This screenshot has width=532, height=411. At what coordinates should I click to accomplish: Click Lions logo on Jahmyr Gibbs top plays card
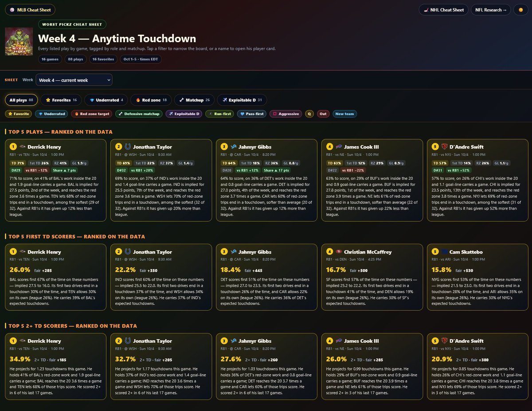(233, 147)
